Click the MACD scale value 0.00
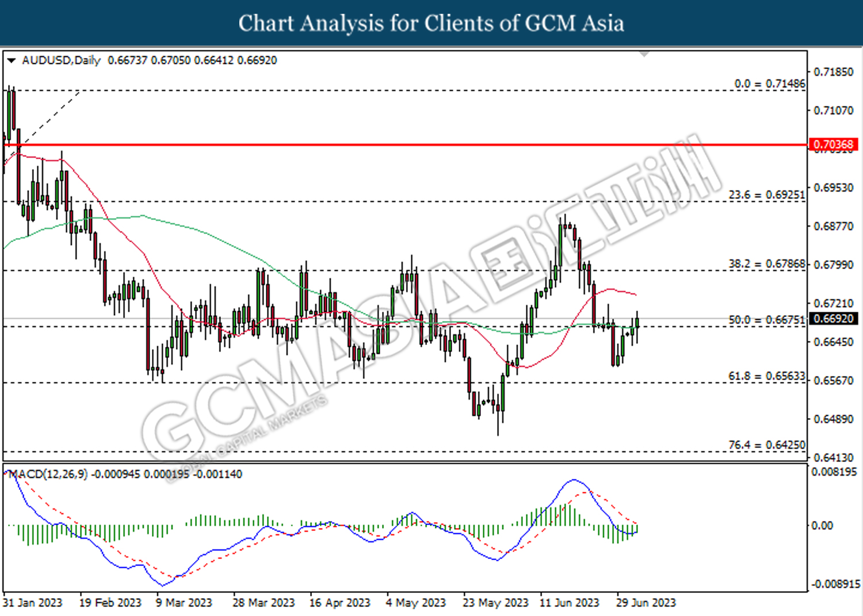863x616 pixels. click(822, 525)
